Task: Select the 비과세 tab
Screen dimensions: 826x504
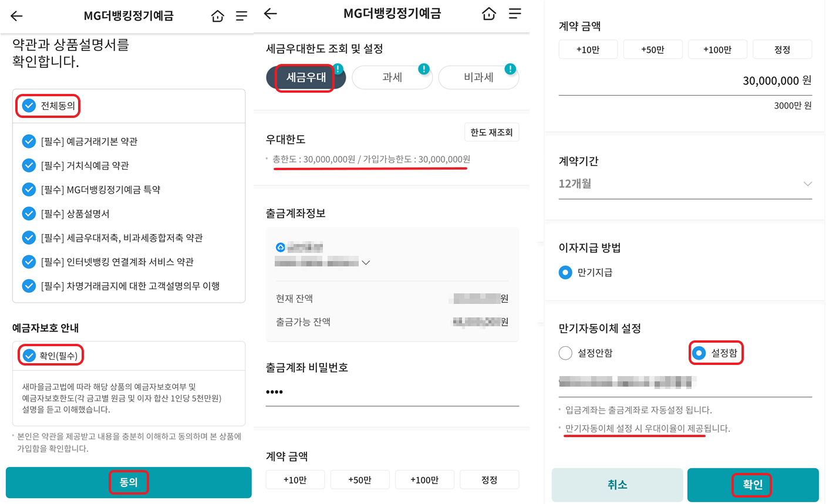Action: [x=478, y=77]
